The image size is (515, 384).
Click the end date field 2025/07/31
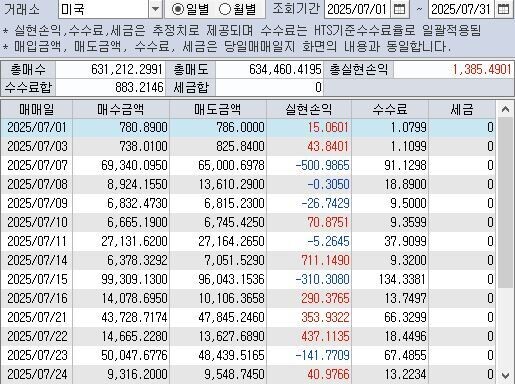point(461,9)
